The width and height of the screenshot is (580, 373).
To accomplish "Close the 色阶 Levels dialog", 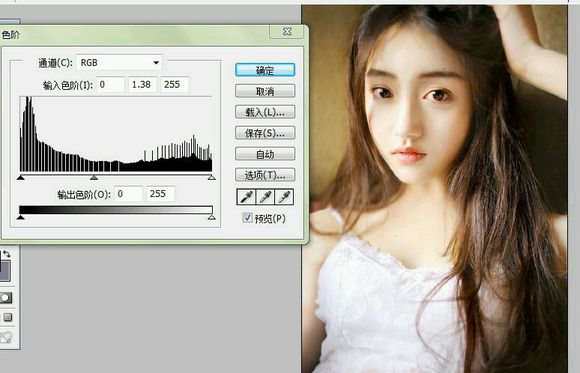I will 287,31.
